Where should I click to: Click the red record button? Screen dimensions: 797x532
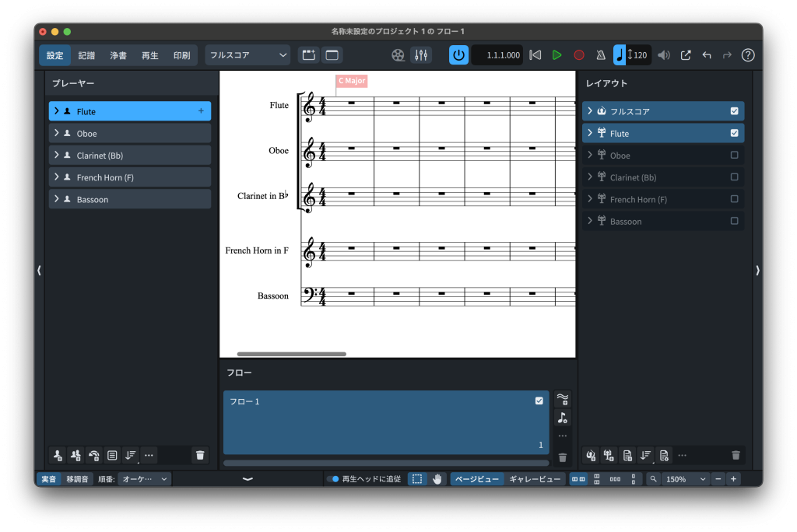pyautogui.click(x=579, y=55)
